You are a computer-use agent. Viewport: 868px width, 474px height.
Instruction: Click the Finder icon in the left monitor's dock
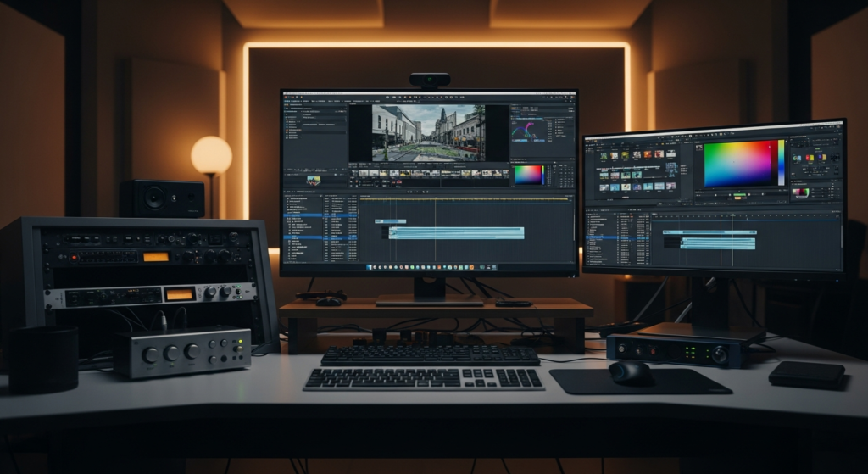370,267
